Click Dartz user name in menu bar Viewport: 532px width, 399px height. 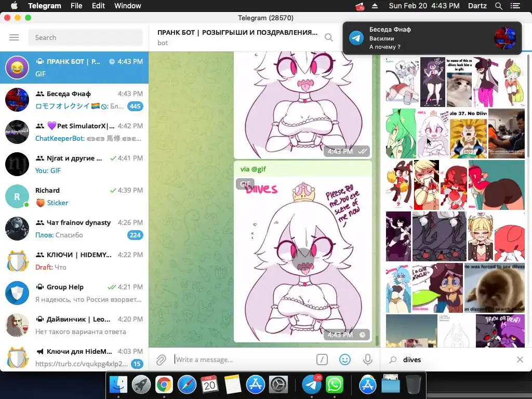point(477,6)
